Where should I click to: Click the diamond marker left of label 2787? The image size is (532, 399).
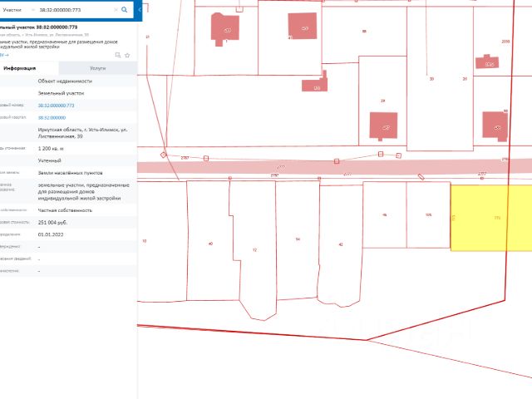click(x=164, y=155)
